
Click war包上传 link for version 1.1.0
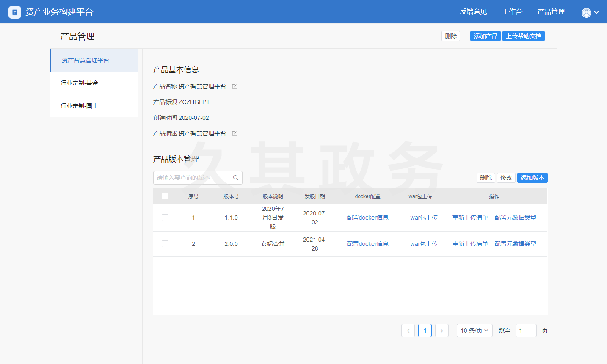[x=424, y=218]
